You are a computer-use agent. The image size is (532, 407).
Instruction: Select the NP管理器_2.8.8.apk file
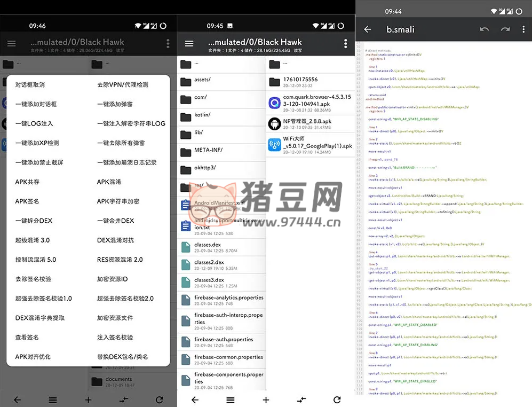(x=309, y=124)
